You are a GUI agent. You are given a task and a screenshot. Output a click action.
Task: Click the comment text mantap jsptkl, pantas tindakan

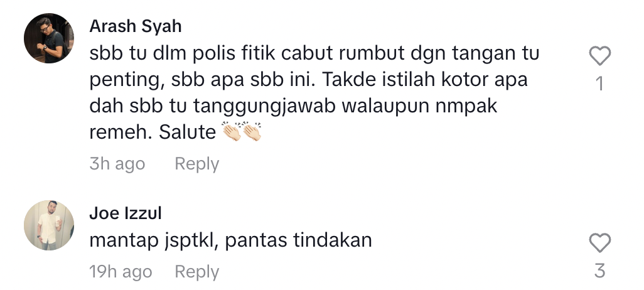[x=230, y=240]
